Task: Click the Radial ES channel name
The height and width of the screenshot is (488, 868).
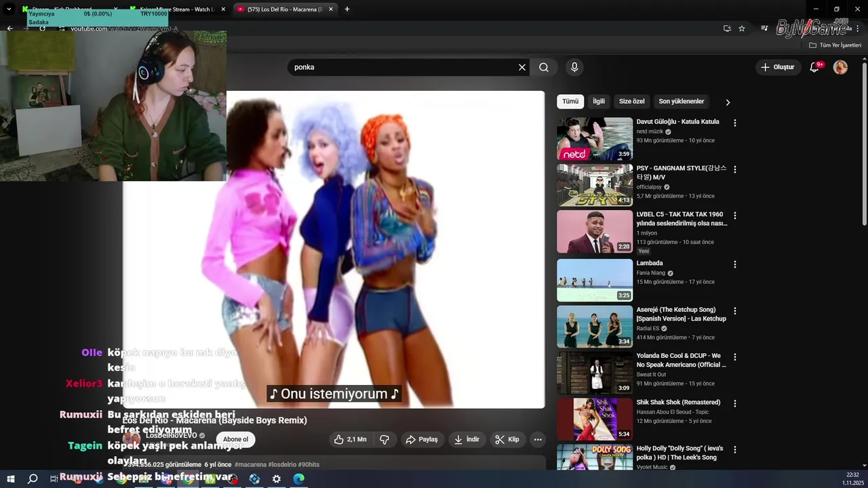Action: pyautogui.click(x=648, y=329)
